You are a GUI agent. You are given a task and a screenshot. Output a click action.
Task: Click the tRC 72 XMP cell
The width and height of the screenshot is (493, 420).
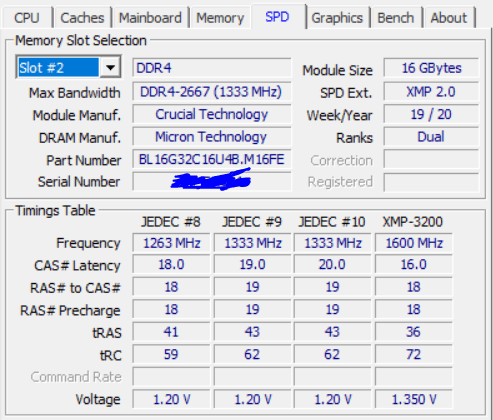pos(413,354)
